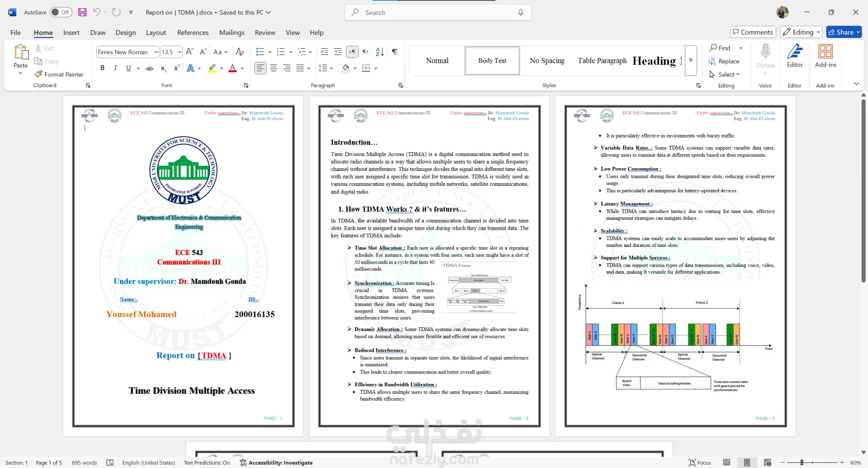Click the zoom slider handle
The image size is (868, 468).
click(x=802, y=463)
